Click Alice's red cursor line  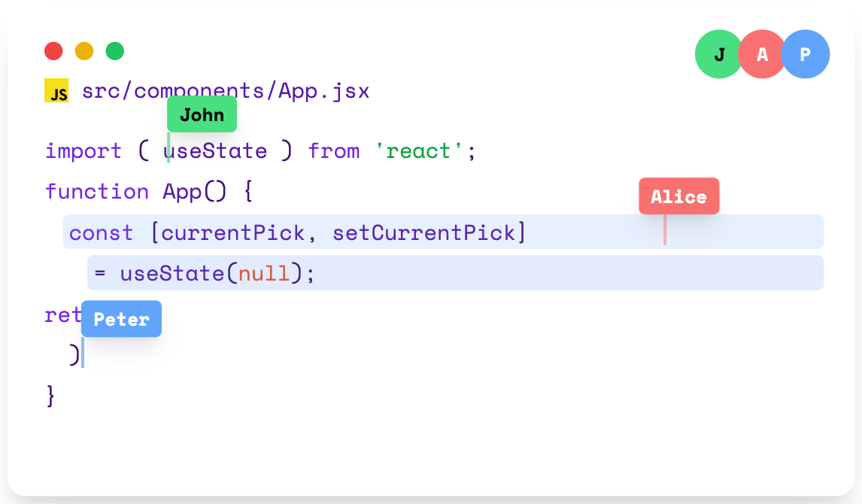coord(665,231)
